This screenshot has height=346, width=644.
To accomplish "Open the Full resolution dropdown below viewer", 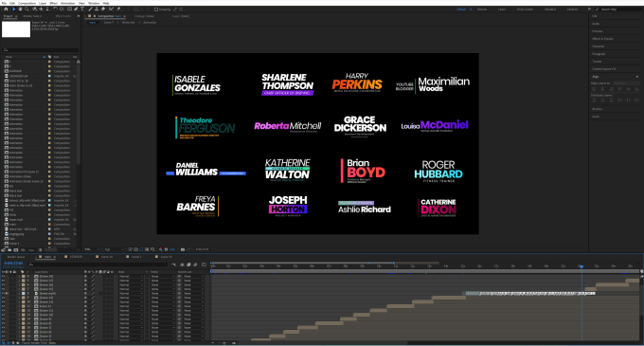I will click(x=114, y=249).
